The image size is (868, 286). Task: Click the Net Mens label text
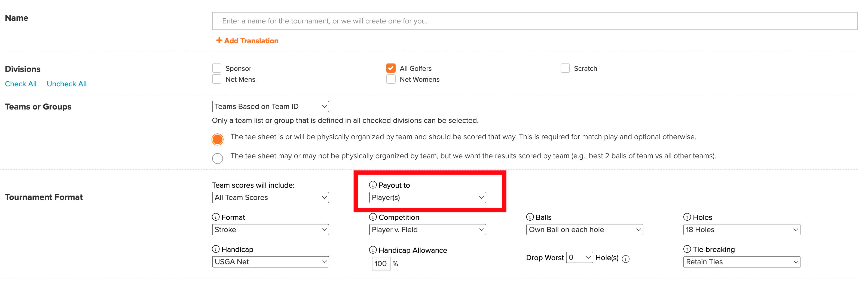click(x=240, y=80)
